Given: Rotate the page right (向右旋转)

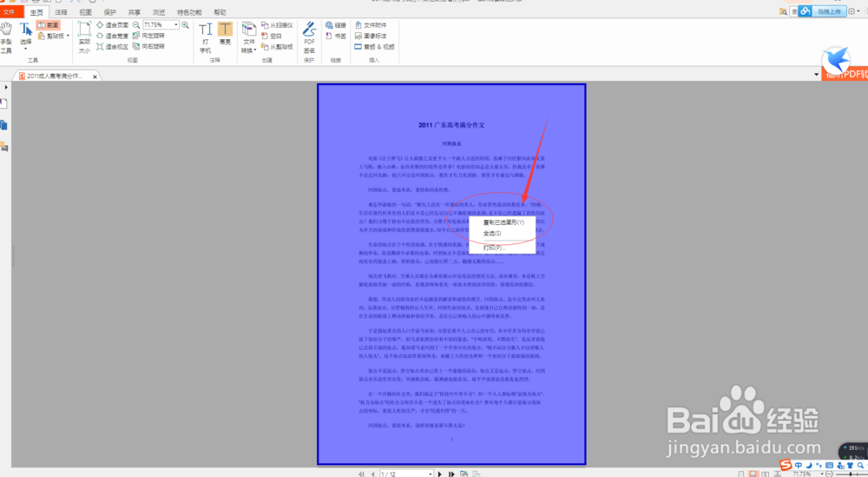Looking at the screenshot, I should pyautogui.click(x=149, y=47).
